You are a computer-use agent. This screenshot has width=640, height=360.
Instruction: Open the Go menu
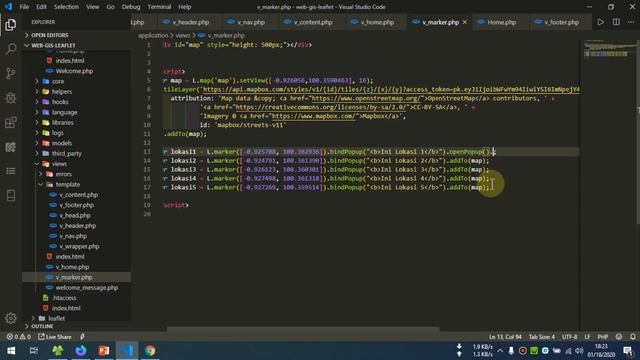pos(110,7)
